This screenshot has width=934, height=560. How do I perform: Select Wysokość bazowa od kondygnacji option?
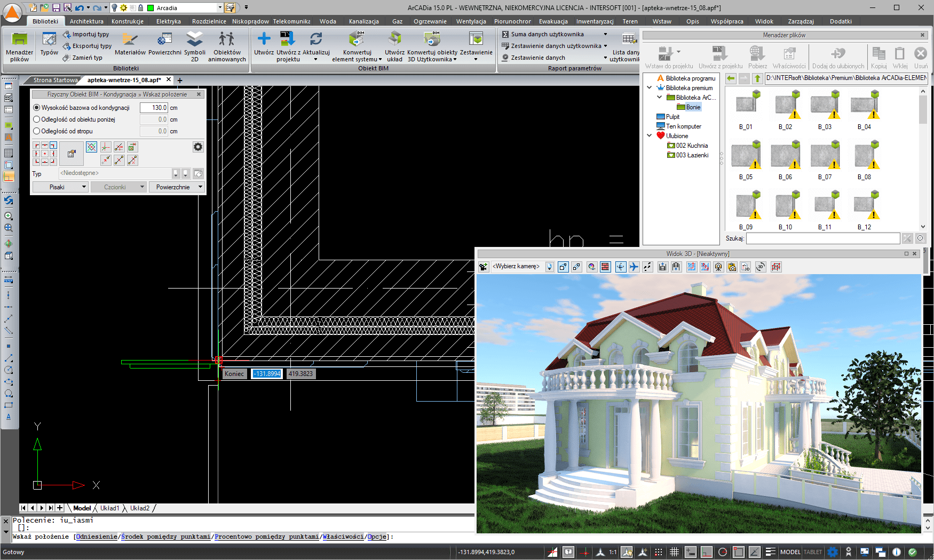[82, 108]
